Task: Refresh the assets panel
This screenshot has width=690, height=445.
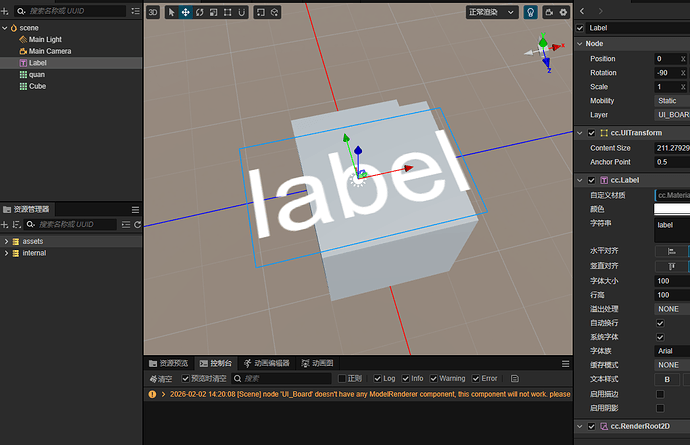Action: pyautogui.click(x=137, y=224)
